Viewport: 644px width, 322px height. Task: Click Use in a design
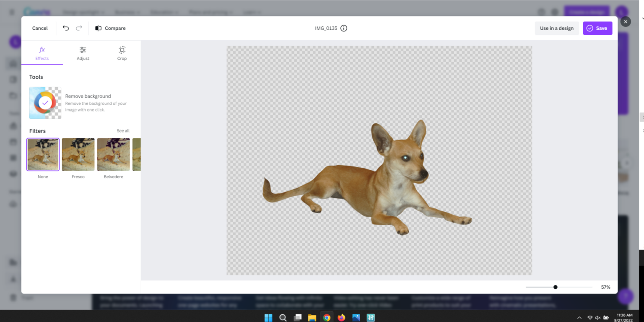(x=557, y=28)
